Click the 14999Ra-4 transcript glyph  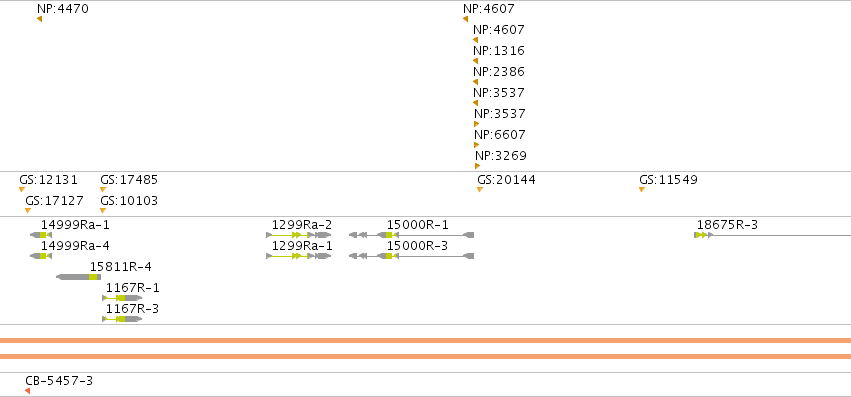point(41,256)
